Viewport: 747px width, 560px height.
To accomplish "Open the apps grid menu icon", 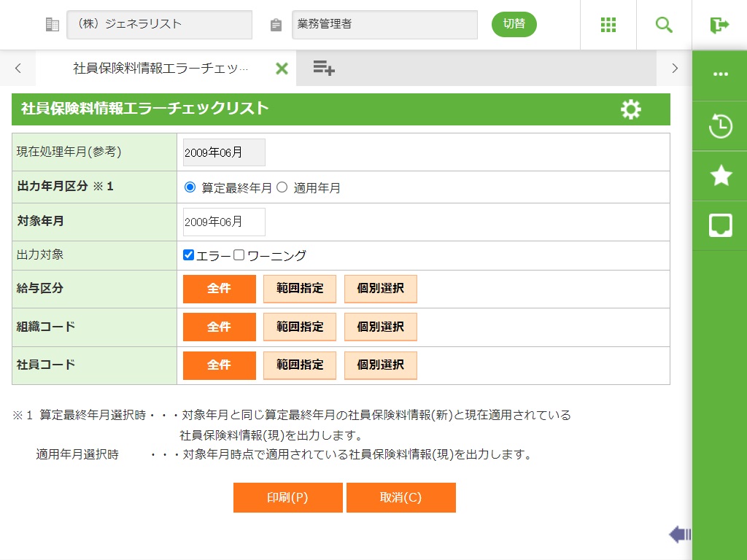I will [x=608, y=25].
